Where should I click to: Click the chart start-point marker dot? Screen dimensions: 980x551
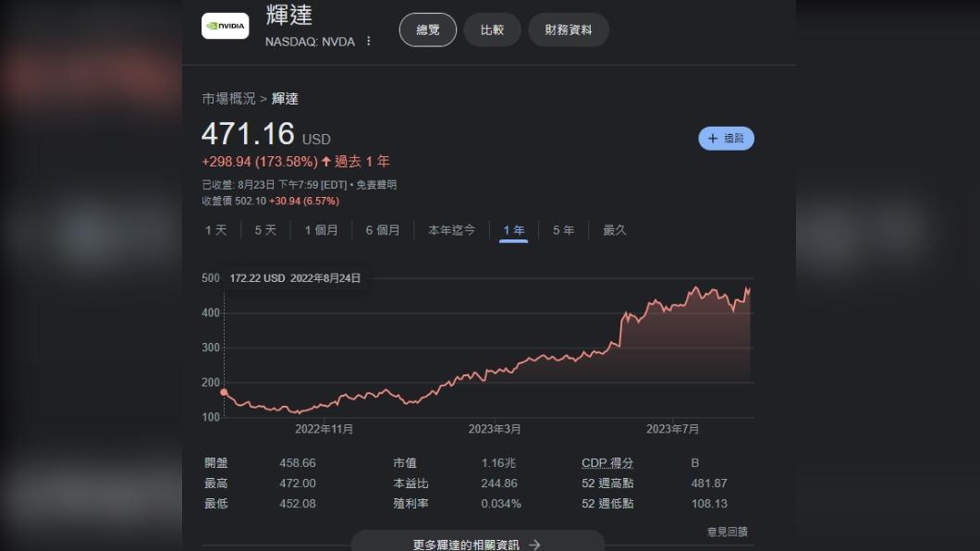click(x=224, y=392)
